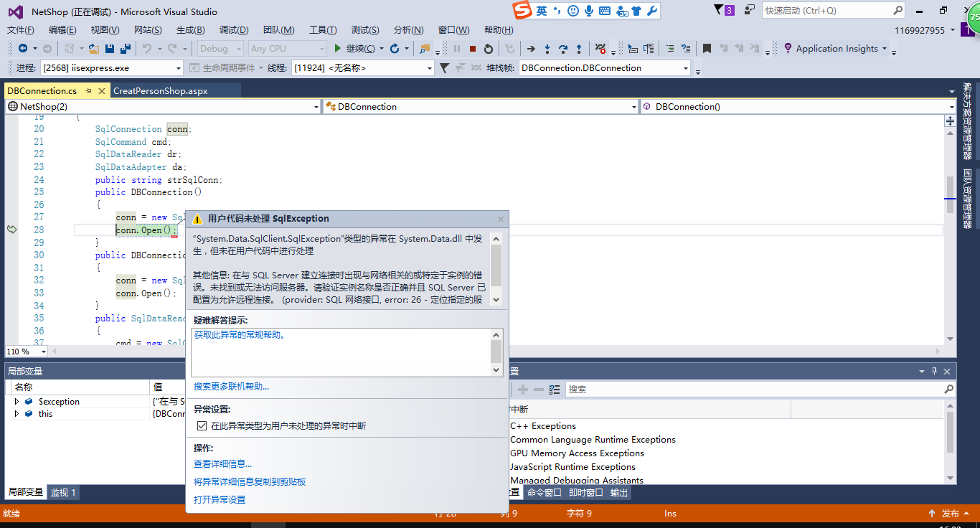
Task: Open the NetShop(2) project dropdown
Action: (316, 107)
